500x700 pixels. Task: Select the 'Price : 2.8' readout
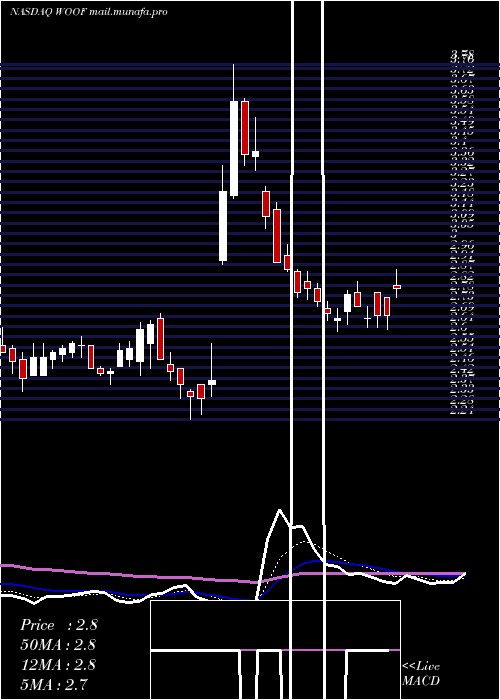pyautogui.click(x=58, y=625)
